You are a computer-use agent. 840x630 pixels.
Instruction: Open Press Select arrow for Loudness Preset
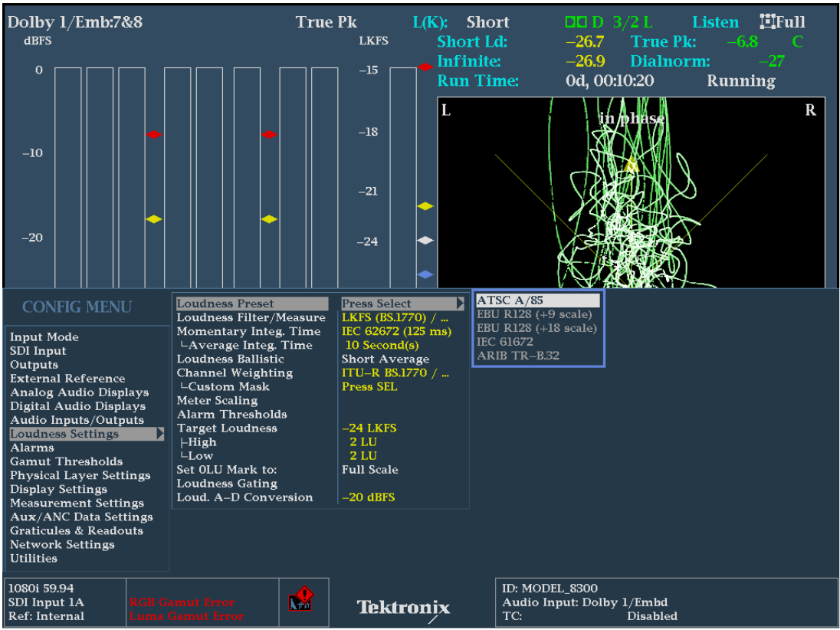tap(460, 304)
